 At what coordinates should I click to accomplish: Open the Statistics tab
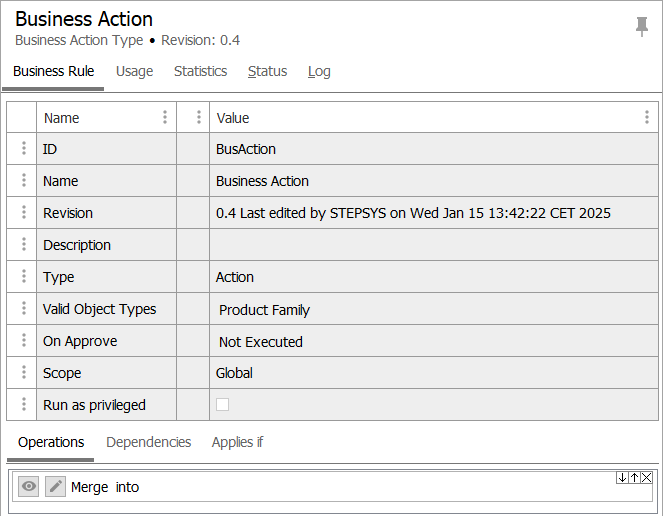[x=200, y=71]
